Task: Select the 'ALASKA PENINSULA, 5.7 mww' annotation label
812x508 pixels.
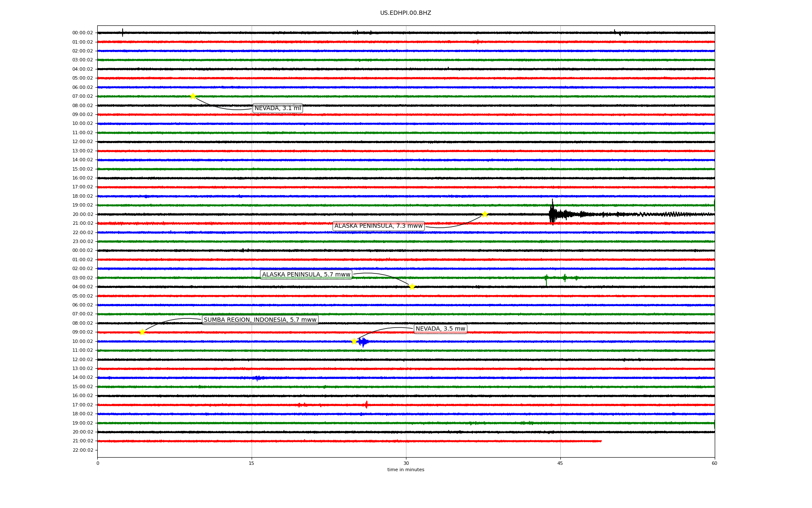Action: coord(306,275)
